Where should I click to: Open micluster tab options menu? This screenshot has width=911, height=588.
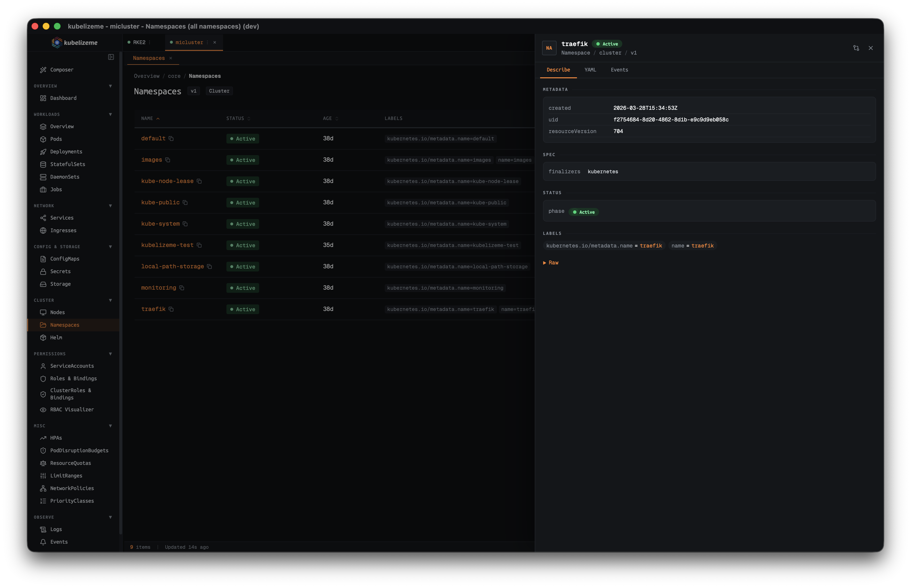[207, 42]
